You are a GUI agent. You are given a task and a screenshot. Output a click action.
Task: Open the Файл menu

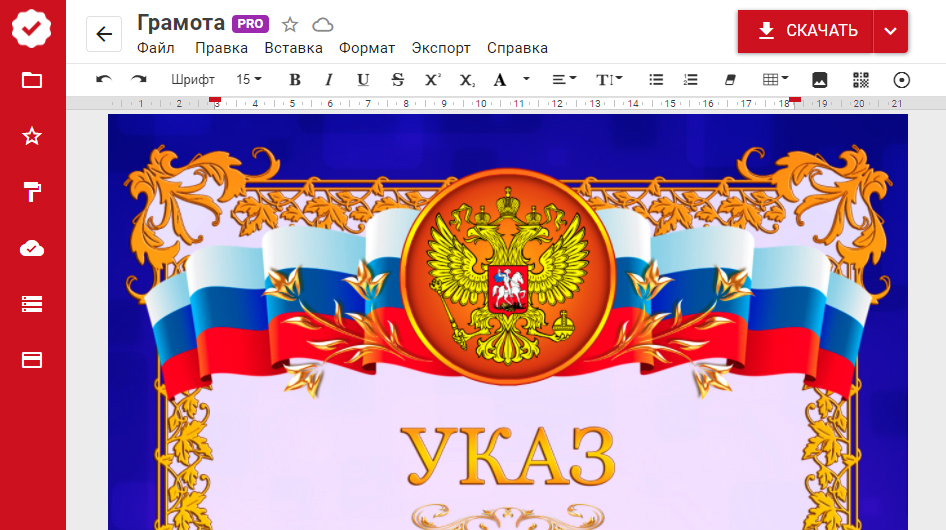[156, 48]
